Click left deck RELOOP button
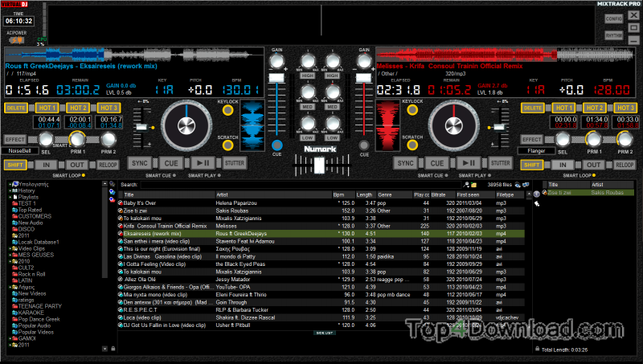This screenshot has width=643, height=364. [108, 165]
